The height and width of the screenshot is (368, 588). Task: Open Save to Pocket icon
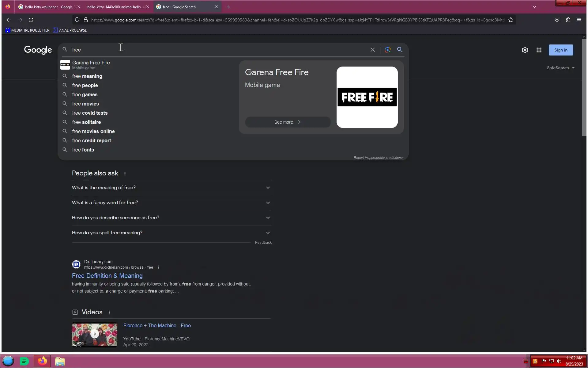click(x=557, y=20)
